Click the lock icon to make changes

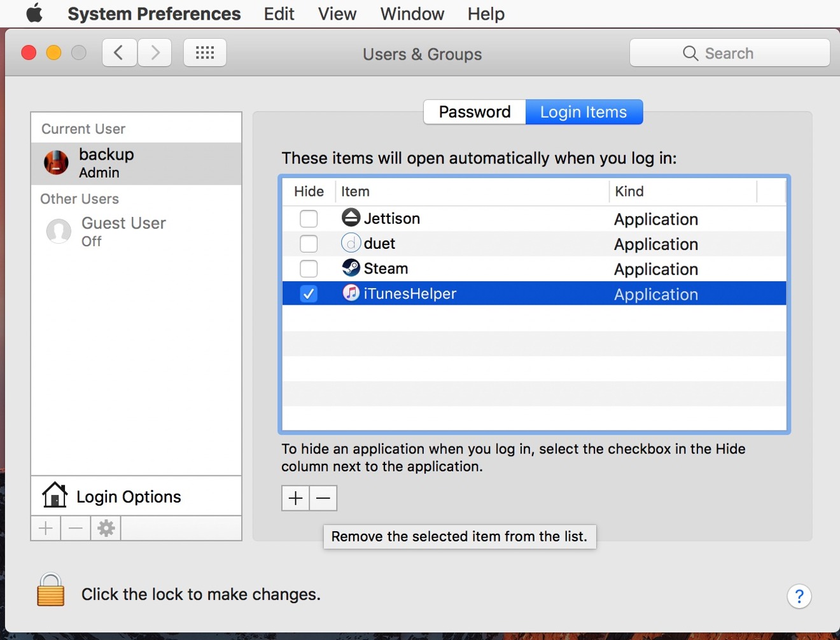(51, 590)
